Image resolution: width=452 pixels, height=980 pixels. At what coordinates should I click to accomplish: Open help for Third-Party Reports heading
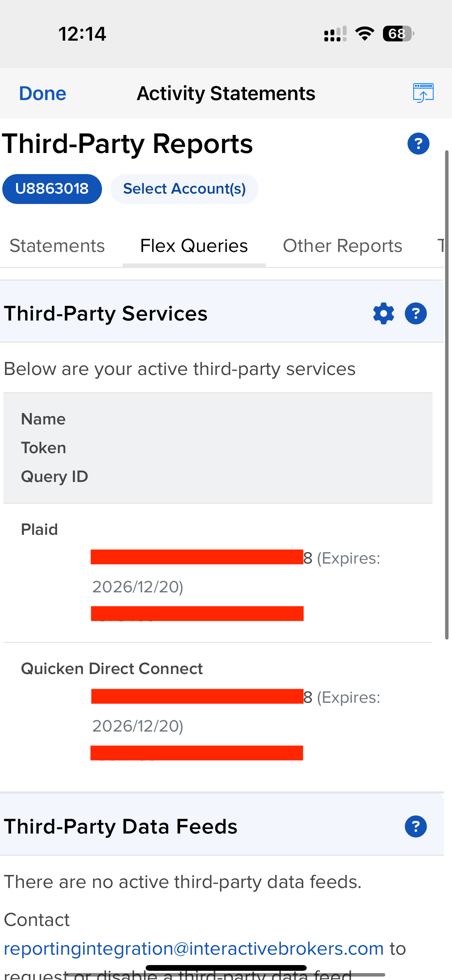418,144
